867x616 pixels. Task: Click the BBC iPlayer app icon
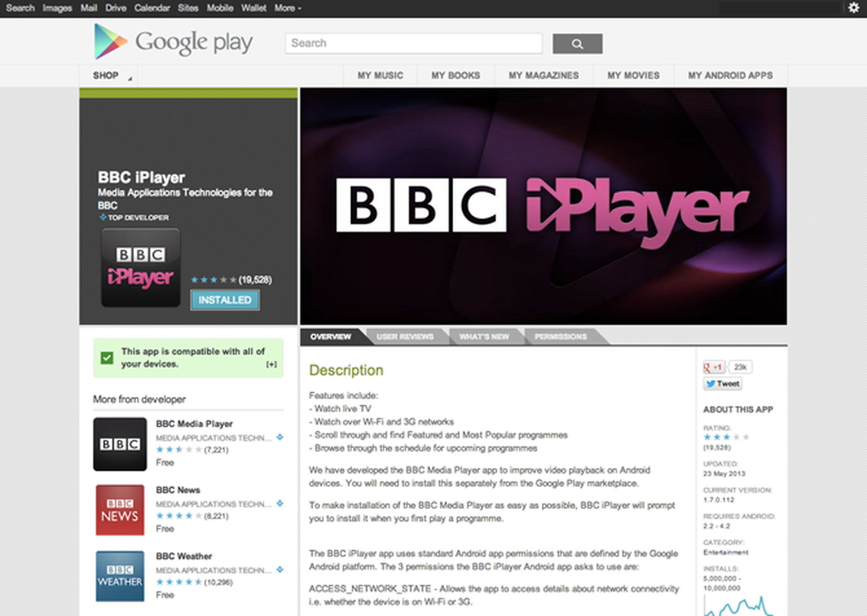tap(141, 268)
